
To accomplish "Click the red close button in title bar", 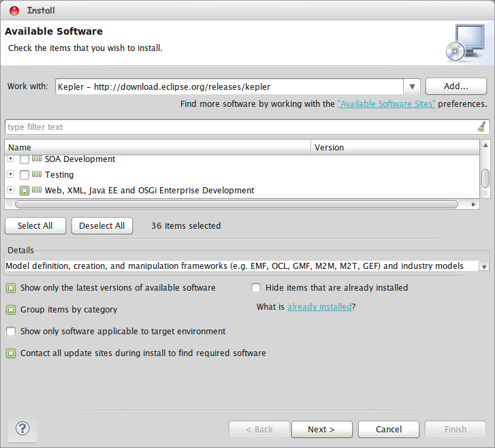I will (x=14, y=10).
